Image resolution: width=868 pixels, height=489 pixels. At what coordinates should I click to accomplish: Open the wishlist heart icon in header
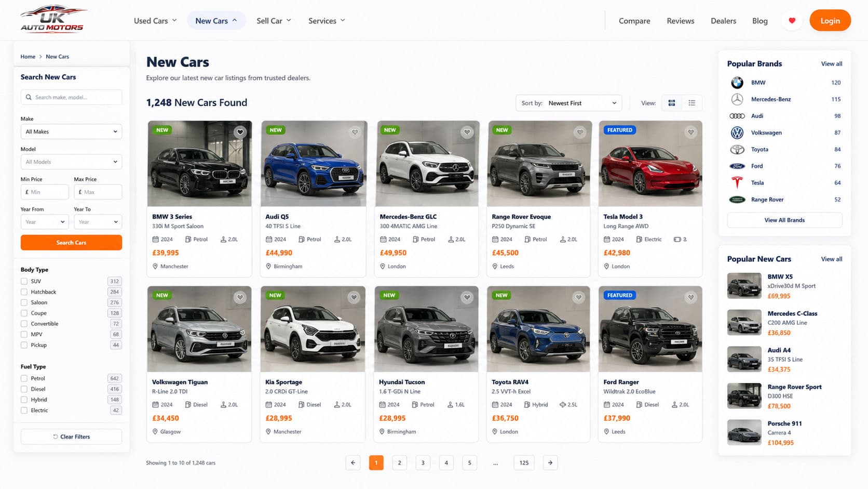click(x=792, y=21)
